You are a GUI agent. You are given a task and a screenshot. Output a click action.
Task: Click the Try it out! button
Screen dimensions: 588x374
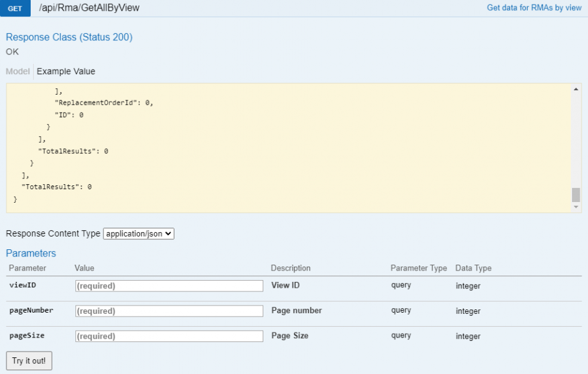click(x=29, y=361)
